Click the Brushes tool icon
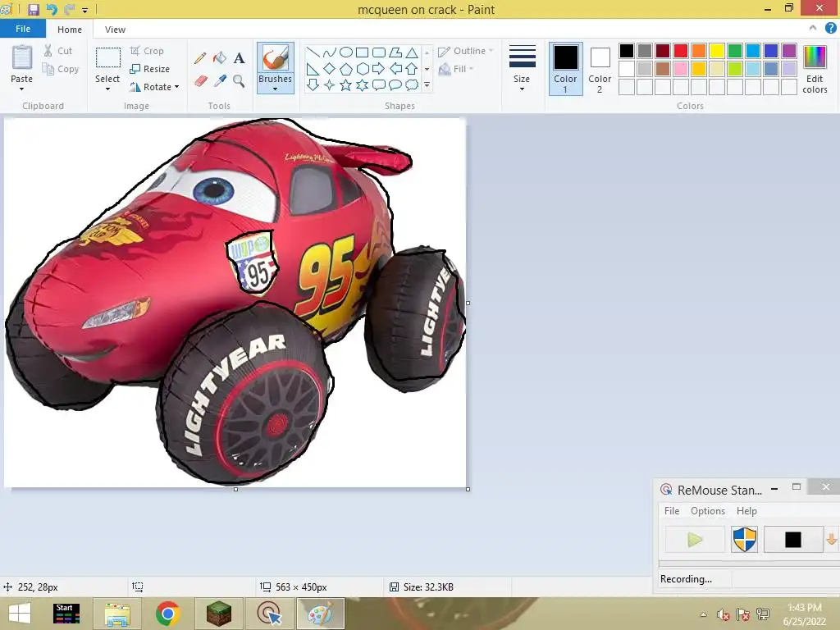The height and width of the screenshot is (630, 840). (276, 58)
